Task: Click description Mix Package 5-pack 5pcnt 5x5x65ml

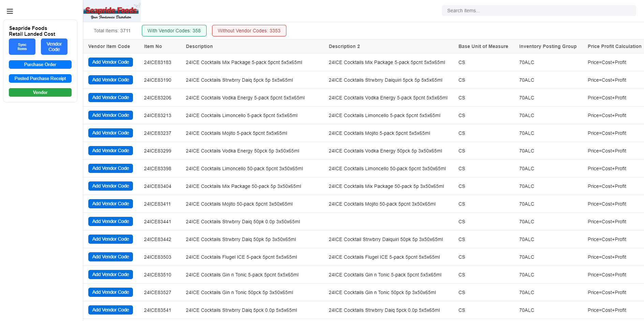Action: click(244, 62)
